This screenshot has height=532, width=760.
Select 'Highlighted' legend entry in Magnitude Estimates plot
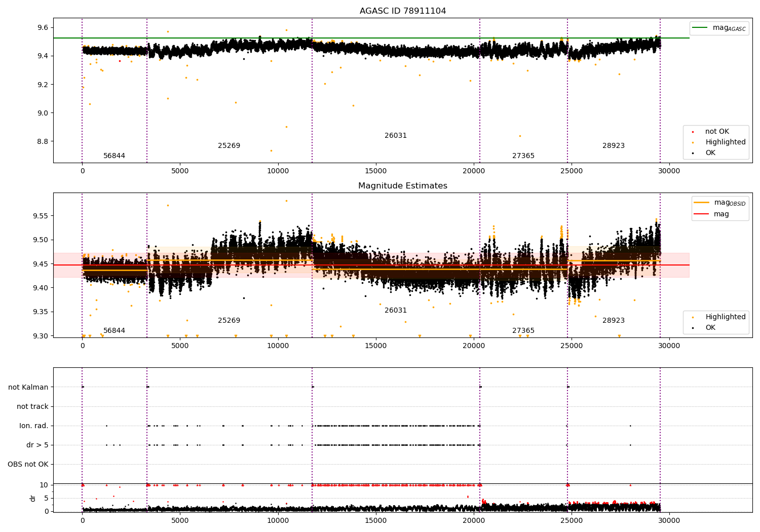726,317
